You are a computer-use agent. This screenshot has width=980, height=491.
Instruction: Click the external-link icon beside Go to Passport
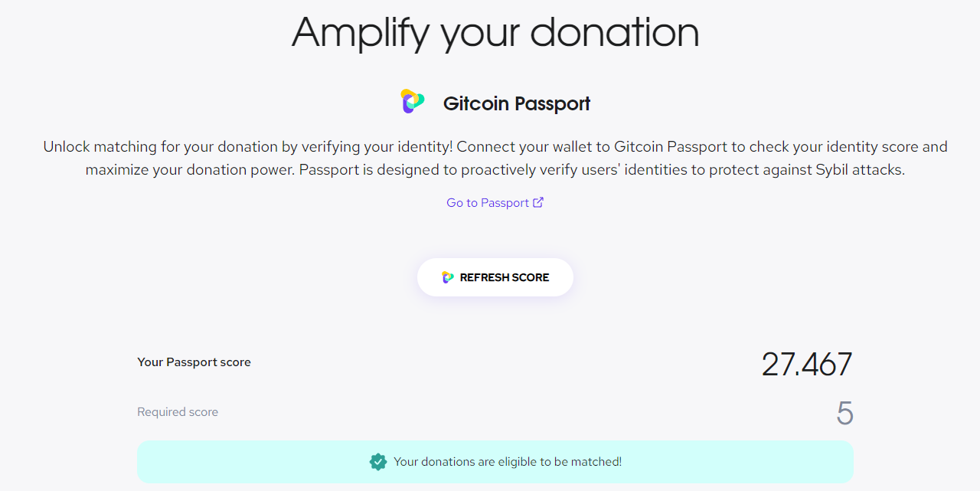(x=538, y=202)
